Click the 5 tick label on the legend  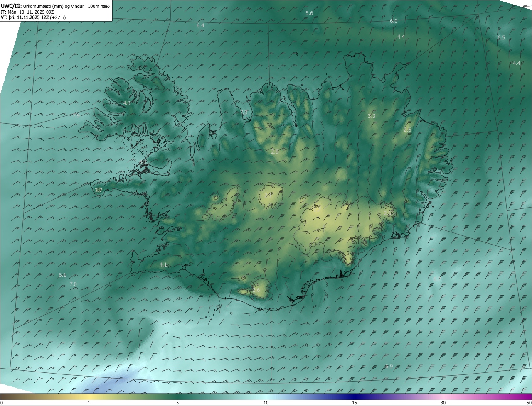[177, 403]
